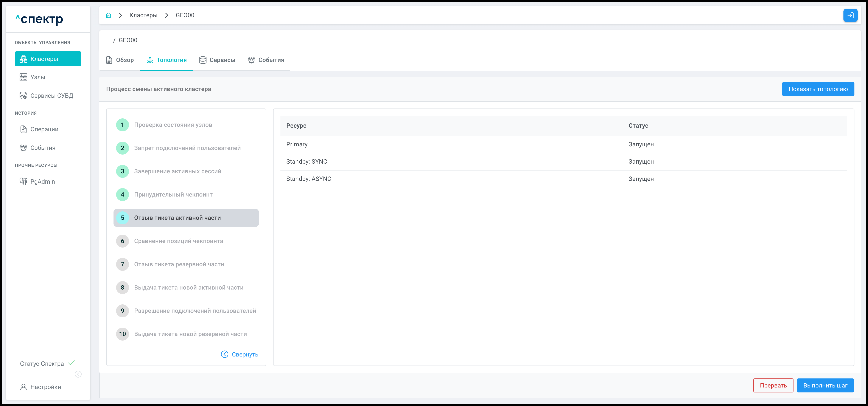Click the Операции document icon
Screen dimensions: 868x406
23,129
